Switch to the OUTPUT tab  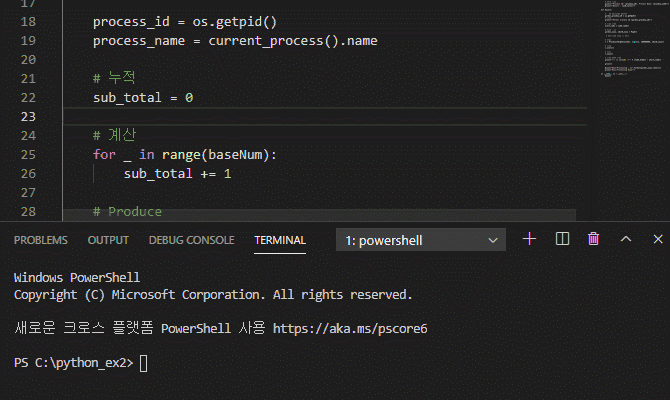(108, 240)
